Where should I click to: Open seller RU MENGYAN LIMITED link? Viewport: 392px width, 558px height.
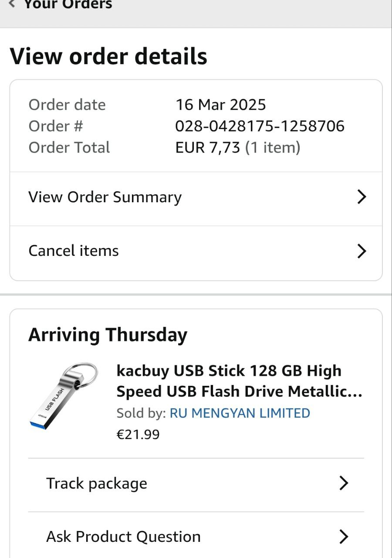[240, 413]
